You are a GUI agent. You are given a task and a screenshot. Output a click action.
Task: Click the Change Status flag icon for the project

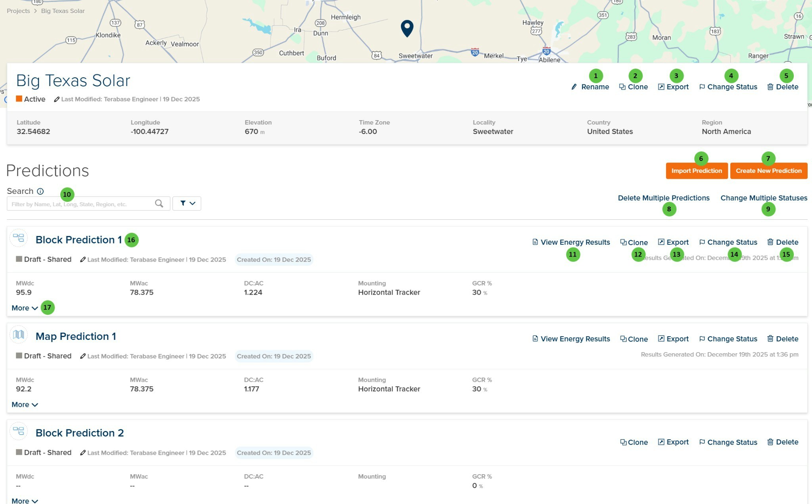[x=703, y=87]
